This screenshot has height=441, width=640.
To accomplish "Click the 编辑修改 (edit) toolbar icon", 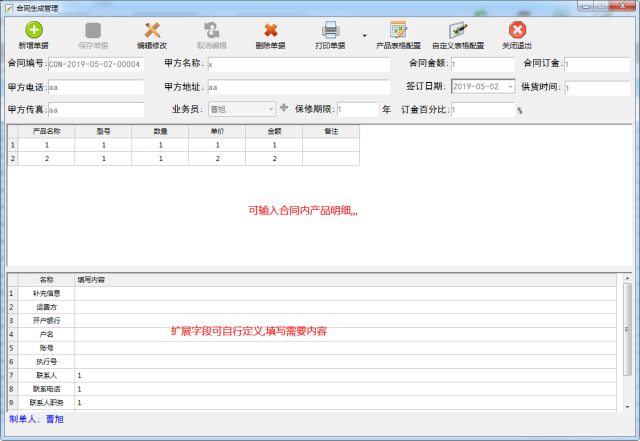I will tap(152, 31).
